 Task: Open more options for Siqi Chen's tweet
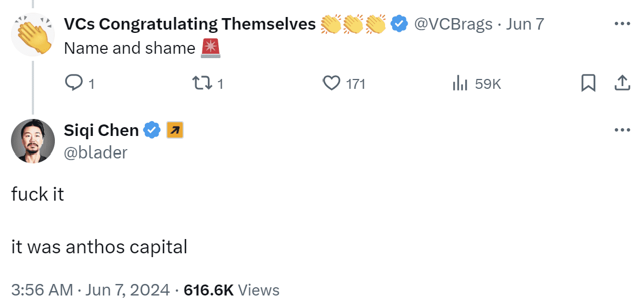point(622,130)
